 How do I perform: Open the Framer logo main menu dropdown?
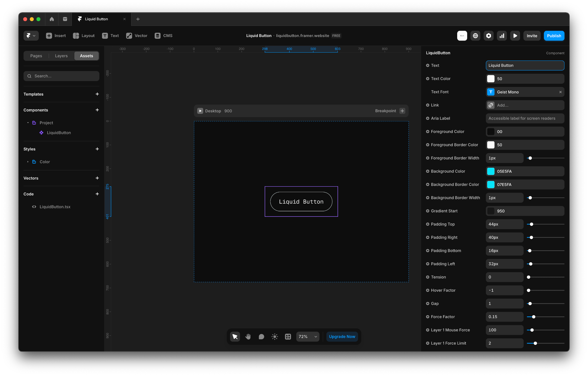click(31, 36)
